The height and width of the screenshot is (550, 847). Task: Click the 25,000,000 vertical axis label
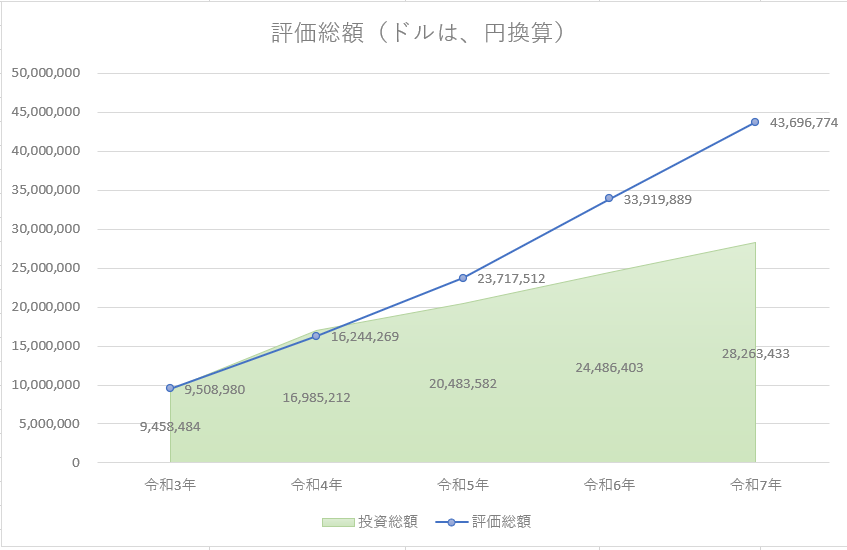(46, 268)
